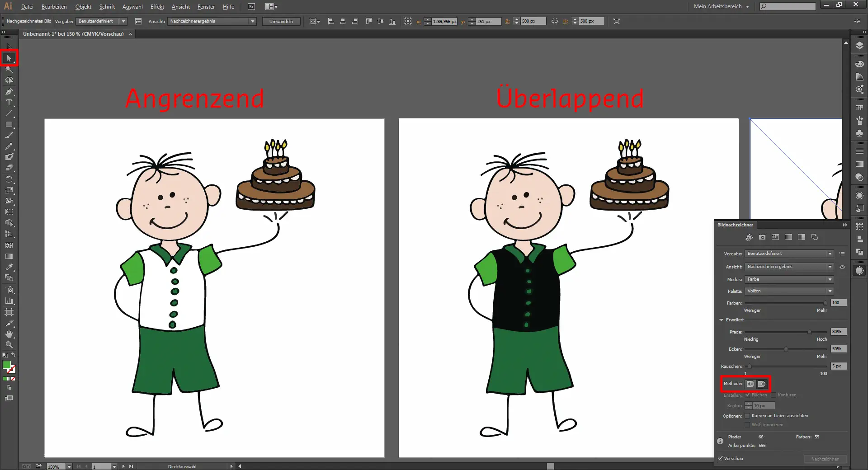Switch to the Unbenannt-1 document tab
Image resolution: width=868 pixels, height=470 pixels.
tap(72, 33)
